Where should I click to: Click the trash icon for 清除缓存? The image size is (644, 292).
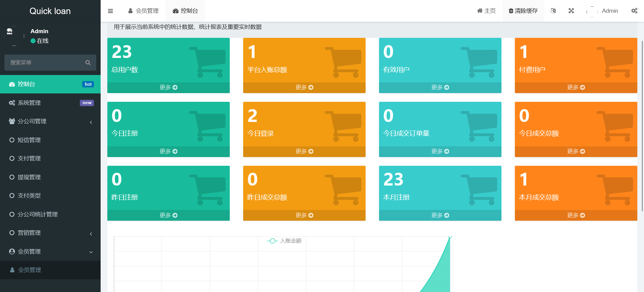pyautogui.click(x=511, y=11)
